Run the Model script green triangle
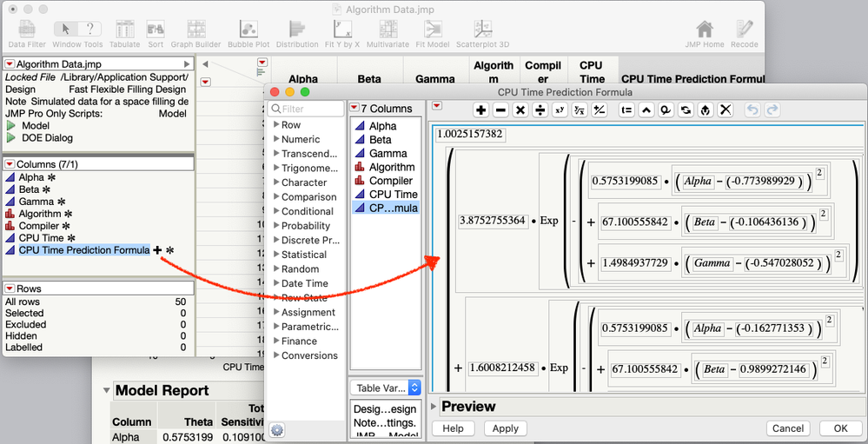Viewport: 868px width, 444px height. (x=11, y=126)
